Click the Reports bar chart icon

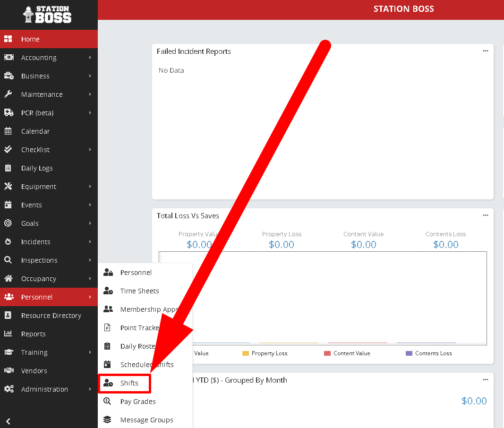click(8, 334)
